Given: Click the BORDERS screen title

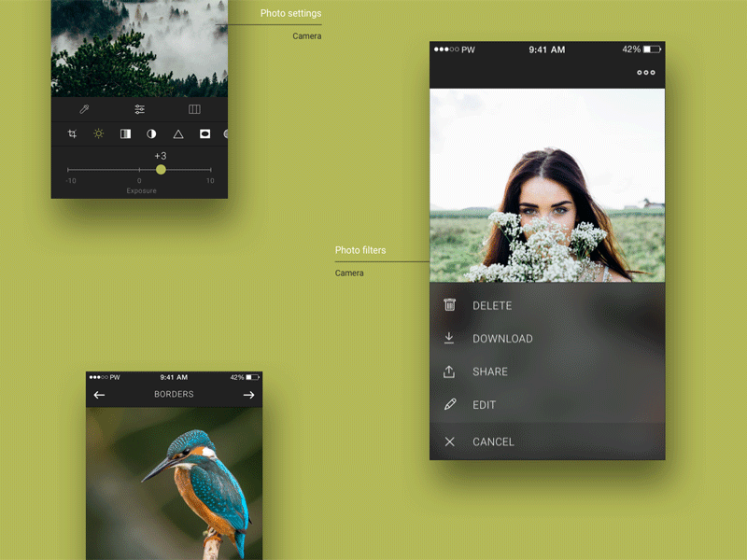Looking at the screenshot, I should (x=174, y=394).
